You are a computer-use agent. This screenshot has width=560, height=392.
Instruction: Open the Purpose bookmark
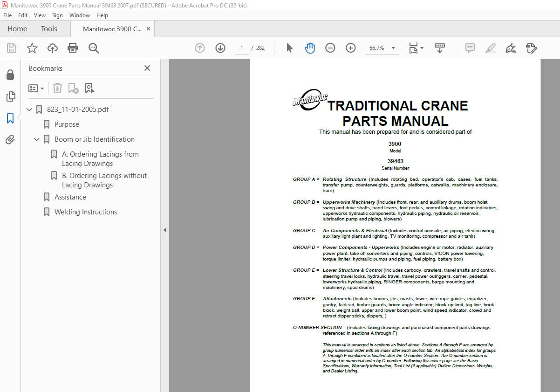coord(67,124)
